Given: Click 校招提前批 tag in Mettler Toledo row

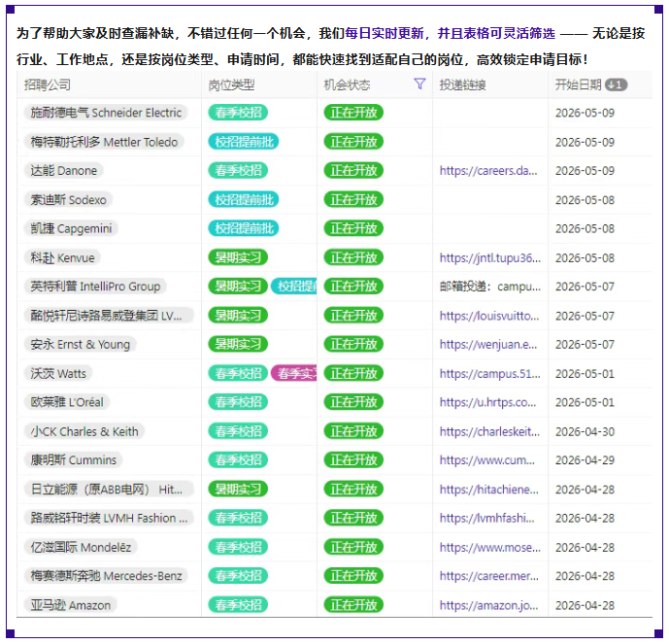Looking at the screenshot, I should click(244, 142).
